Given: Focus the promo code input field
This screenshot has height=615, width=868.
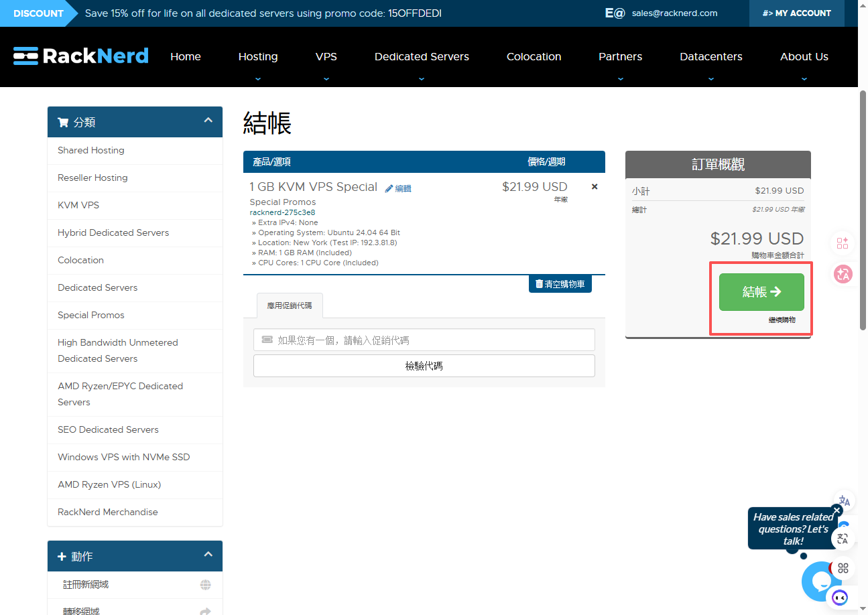Looking at the screenshot, I should tap(424, 340).
